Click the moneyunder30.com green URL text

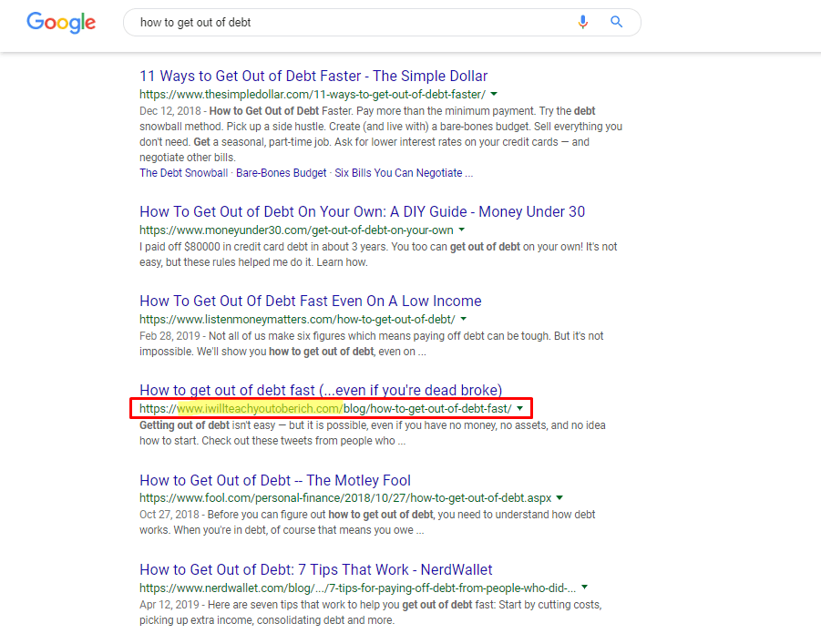tap(296, 230)
